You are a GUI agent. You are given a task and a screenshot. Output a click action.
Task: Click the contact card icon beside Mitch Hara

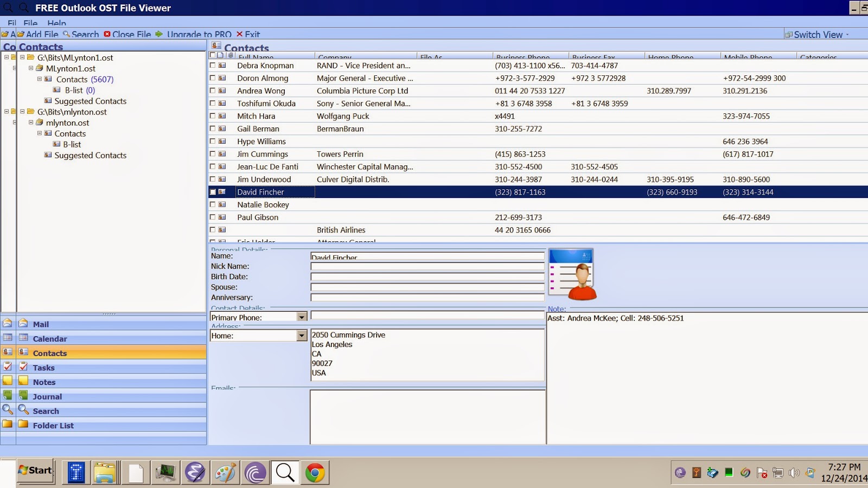point(222,115)
